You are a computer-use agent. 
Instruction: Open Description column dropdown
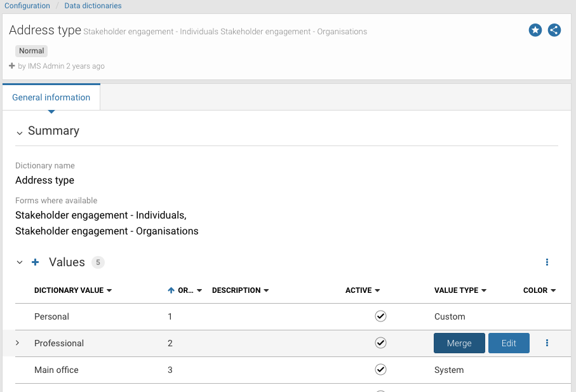click(x=266, y=290)
